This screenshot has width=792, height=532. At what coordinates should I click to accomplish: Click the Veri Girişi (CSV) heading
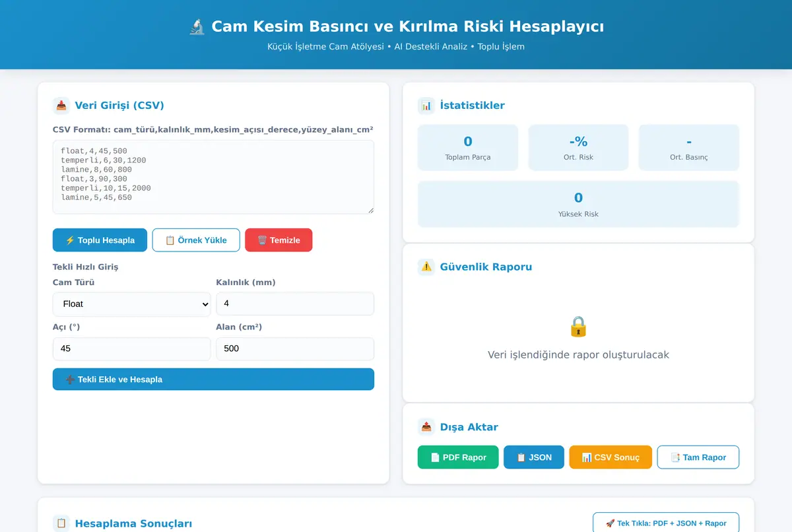[119, 106]
